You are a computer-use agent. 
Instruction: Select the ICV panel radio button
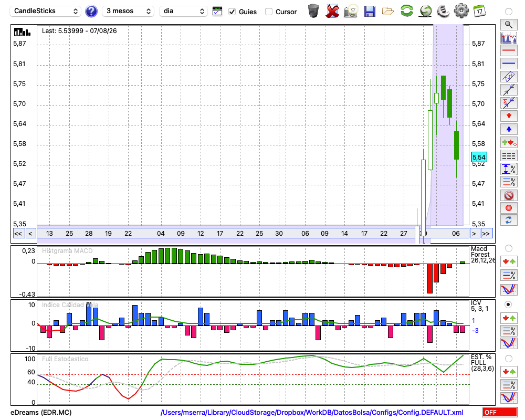pyautogui.click(x=509, y=304)
